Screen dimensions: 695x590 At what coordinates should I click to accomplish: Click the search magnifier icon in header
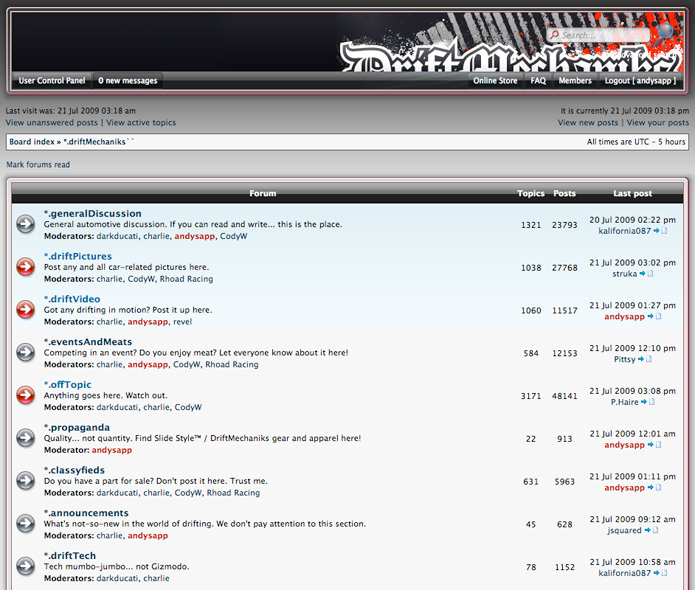click(665, 32)
